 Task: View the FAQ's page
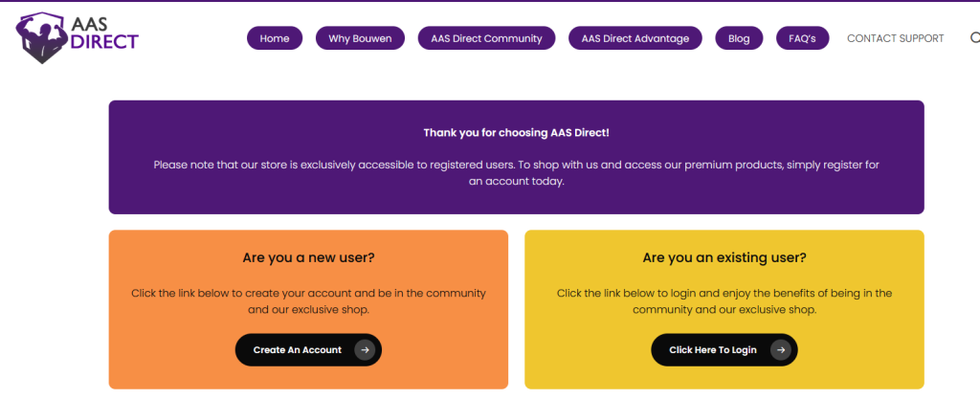[802, 38]
